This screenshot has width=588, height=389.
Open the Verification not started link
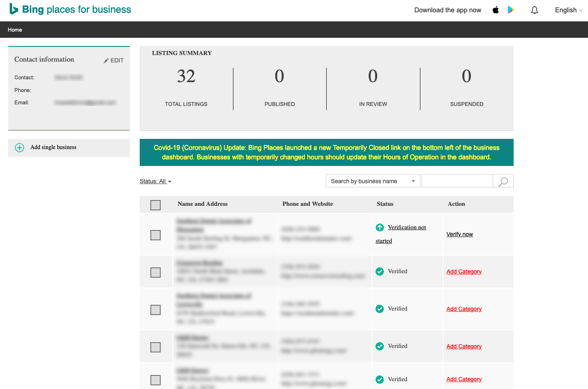[401, 234]
